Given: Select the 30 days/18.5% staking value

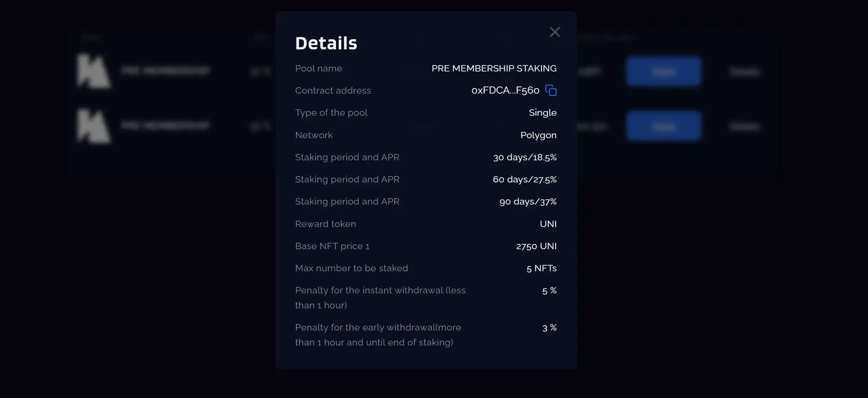Looking at the screenshot, I should pos(524,157).
